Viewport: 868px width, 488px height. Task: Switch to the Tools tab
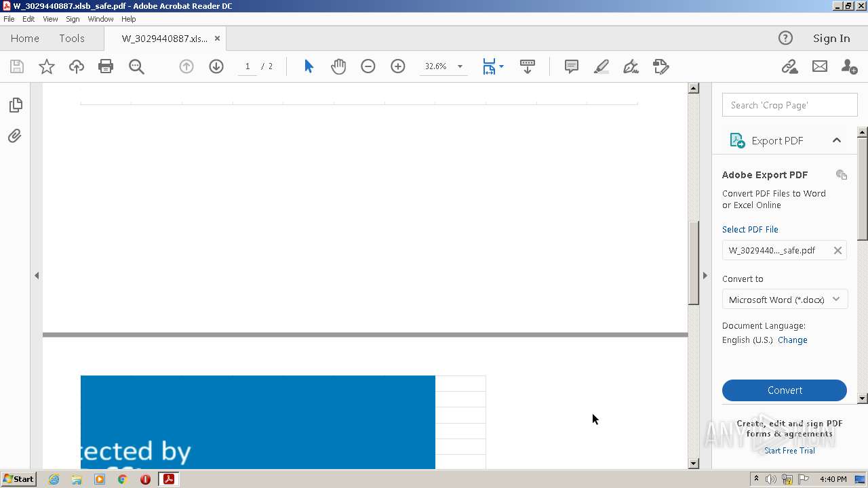(72, 38)
